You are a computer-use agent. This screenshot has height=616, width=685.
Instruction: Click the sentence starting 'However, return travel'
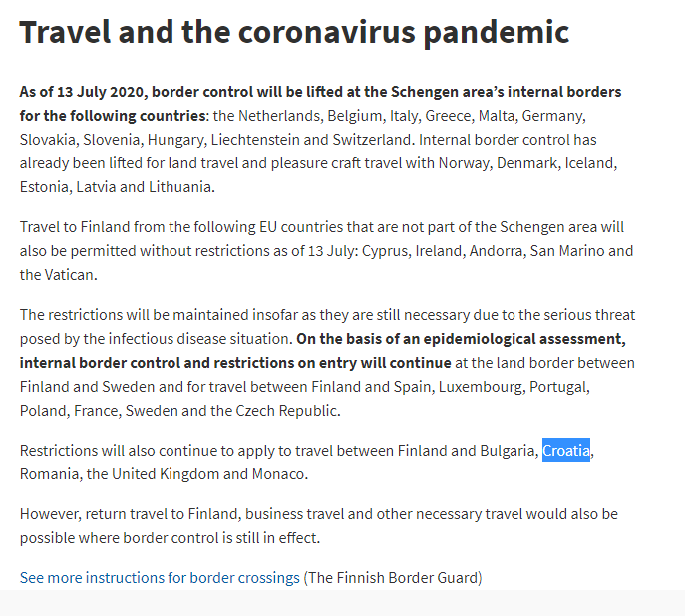tap(319, 526)
